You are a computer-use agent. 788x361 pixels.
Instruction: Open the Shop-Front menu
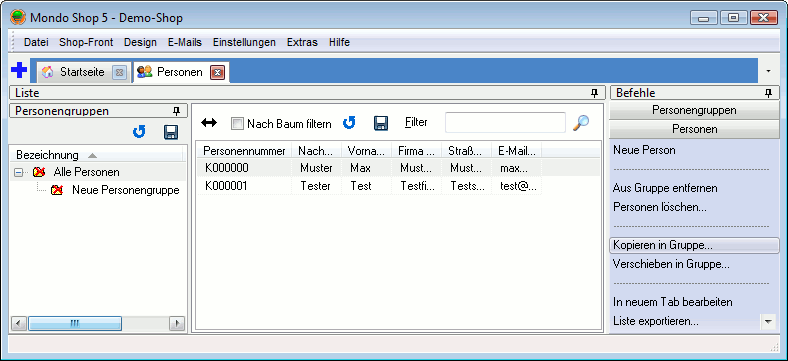[86, 42]
